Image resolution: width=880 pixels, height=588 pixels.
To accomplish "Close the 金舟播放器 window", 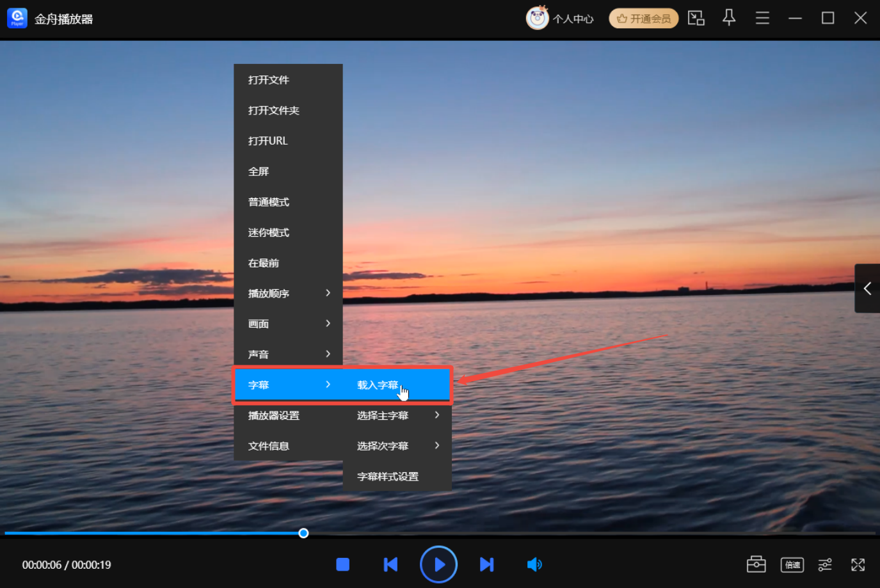I will click(861, 18).
